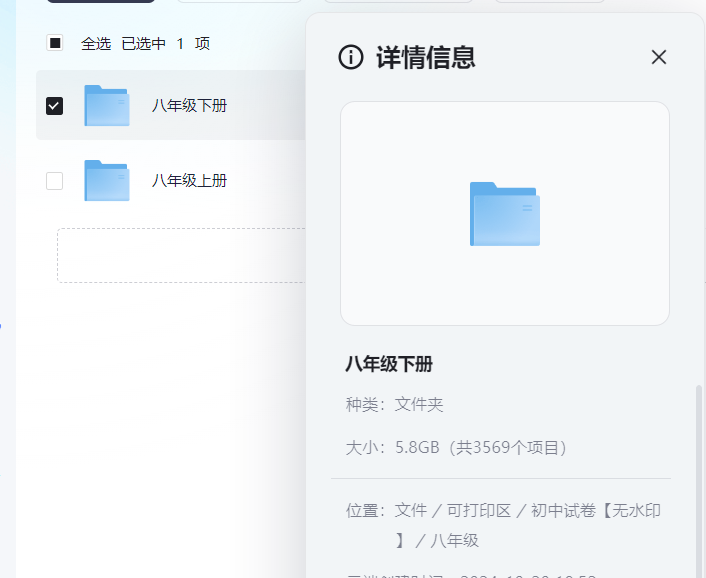Click the info icon beside 详情信息
Screen dimensions: 706x578
(351, 57)
